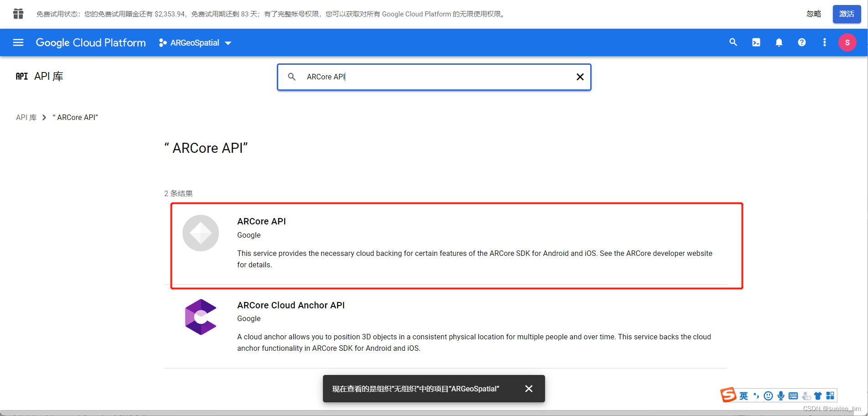
Task: Click the gray ARCore API diamond logo
Action: click(x=201, y=233)
